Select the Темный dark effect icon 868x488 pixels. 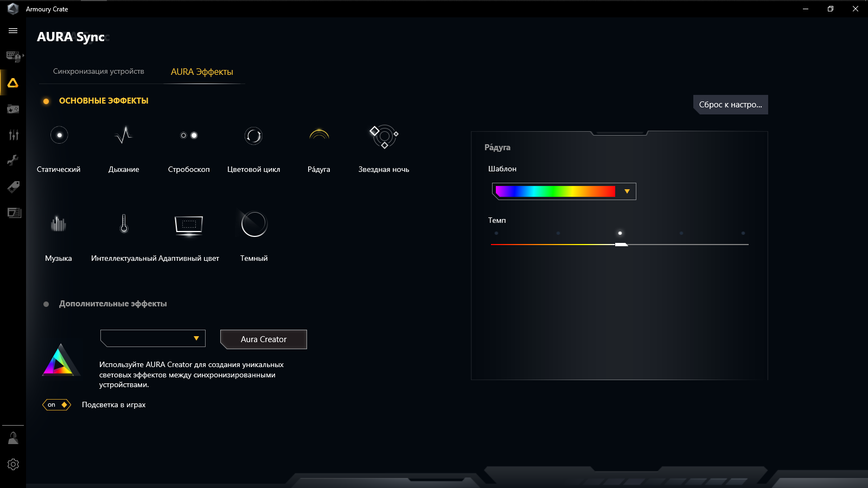point(254,224)
